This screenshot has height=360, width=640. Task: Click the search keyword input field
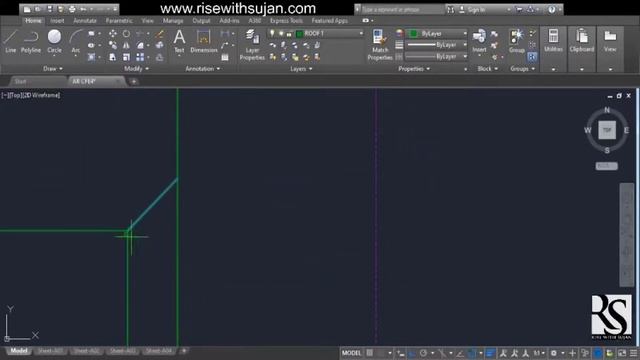(x=402, y=9)
